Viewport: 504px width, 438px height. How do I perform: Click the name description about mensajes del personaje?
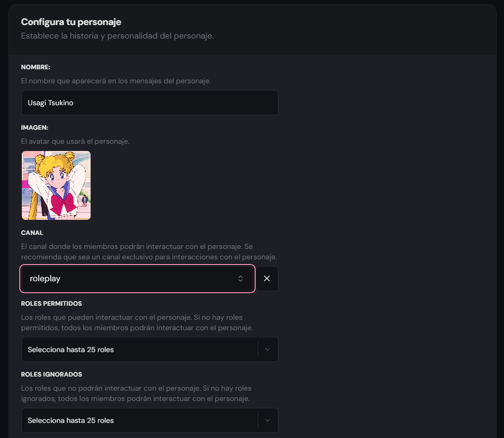116,81
